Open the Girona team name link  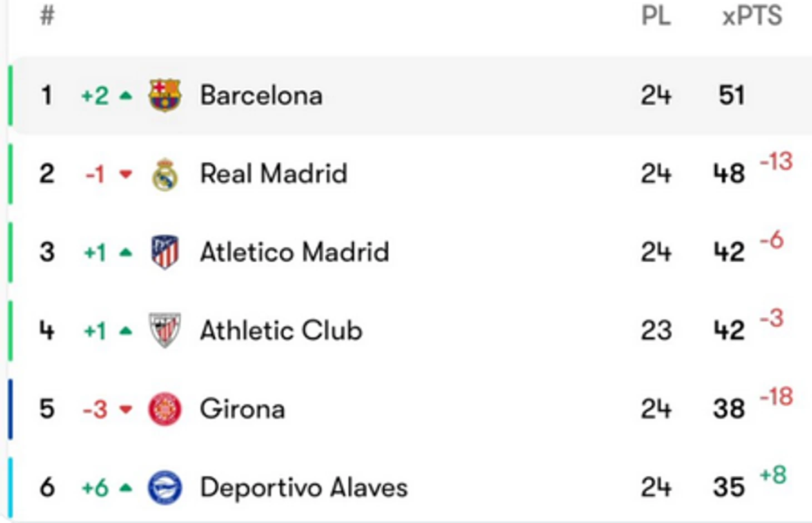click(242, 410)
